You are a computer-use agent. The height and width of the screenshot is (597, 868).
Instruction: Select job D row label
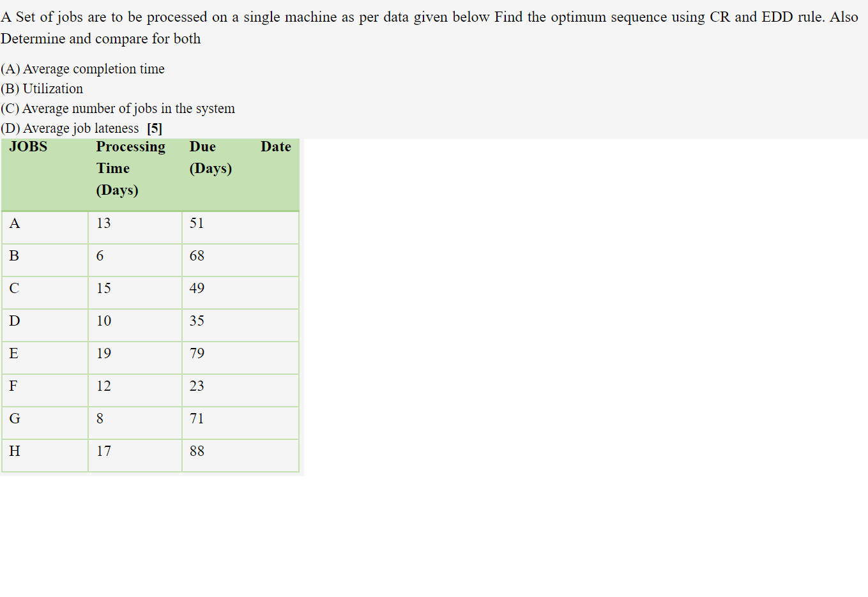15,321
